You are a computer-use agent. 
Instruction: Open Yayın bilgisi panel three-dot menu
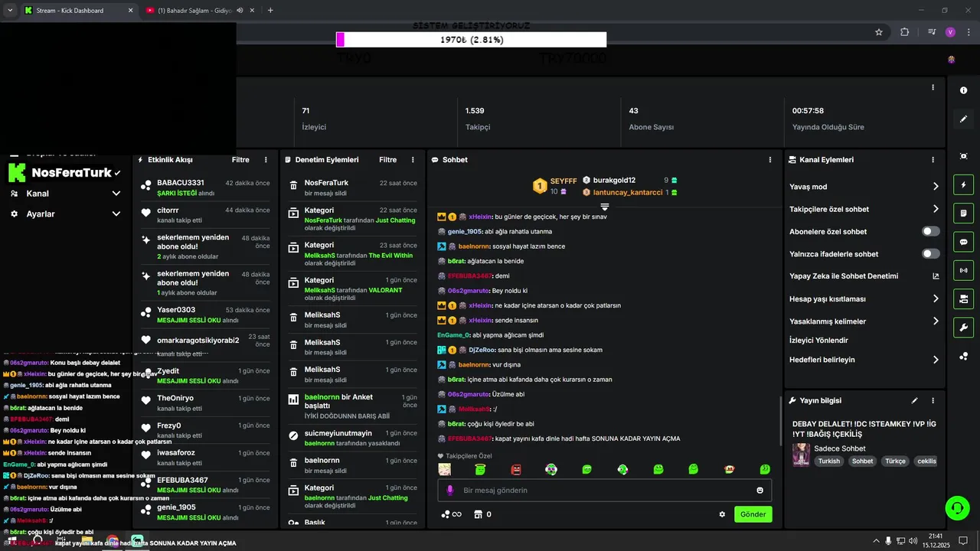(x=933, y=400)
